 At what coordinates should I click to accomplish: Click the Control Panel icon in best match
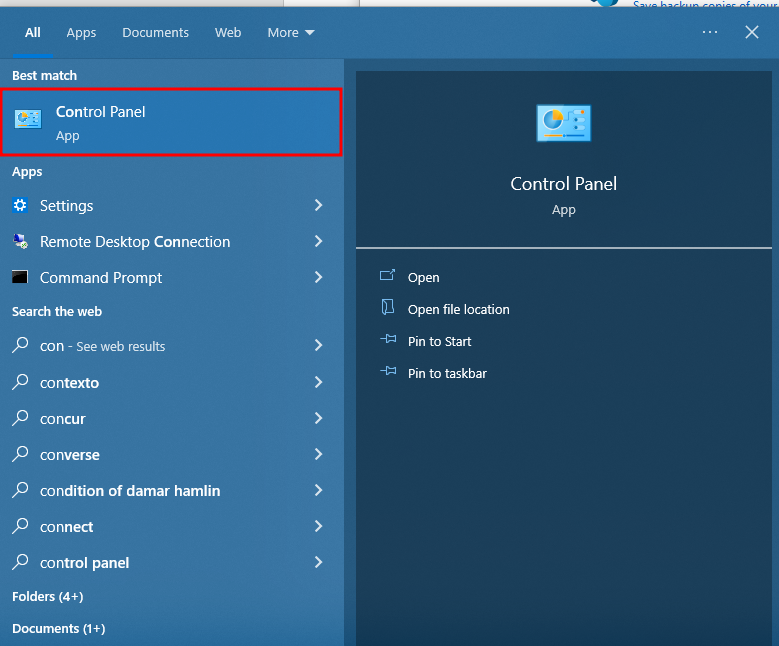coord(28,119)
